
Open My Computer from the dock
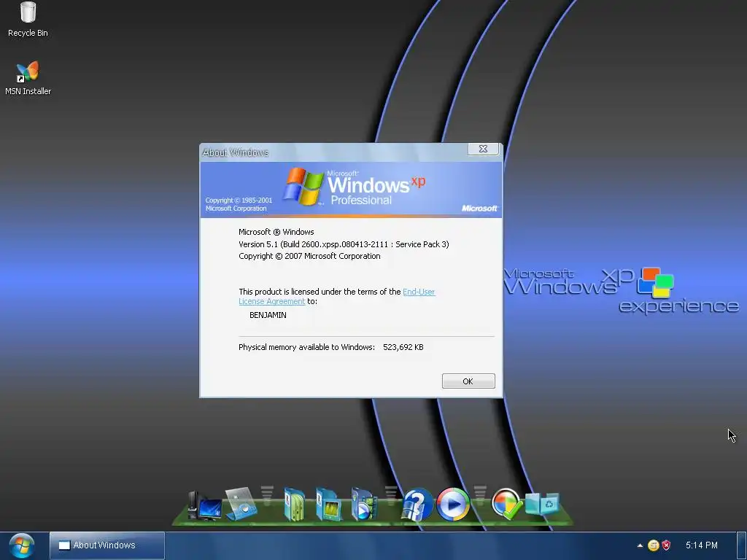204,506
